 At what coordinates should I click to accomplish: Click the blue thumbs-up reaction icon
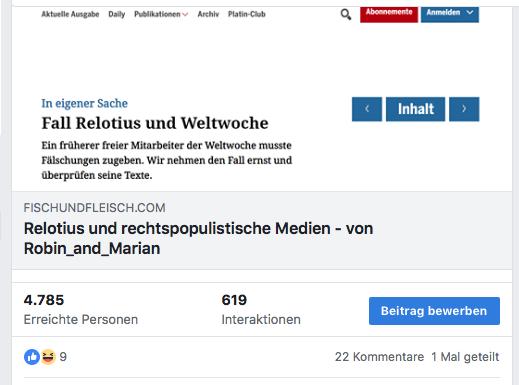(32, 357)
